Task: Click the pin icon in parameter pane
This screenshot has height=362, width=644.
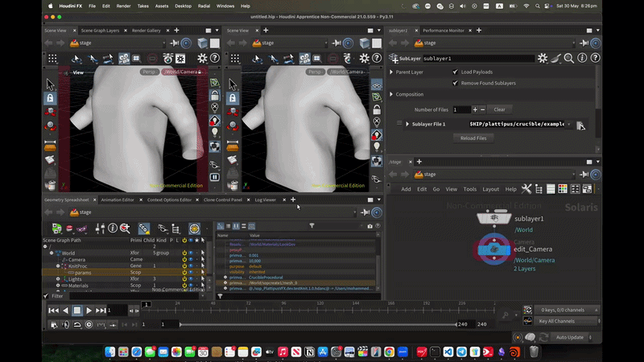Action: (x=584, y=43)
